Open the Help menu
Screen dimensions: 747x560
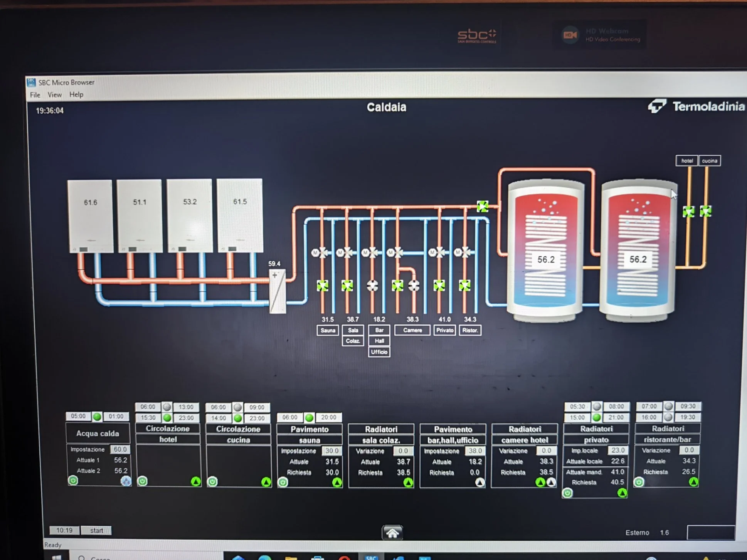click(76, 94)
